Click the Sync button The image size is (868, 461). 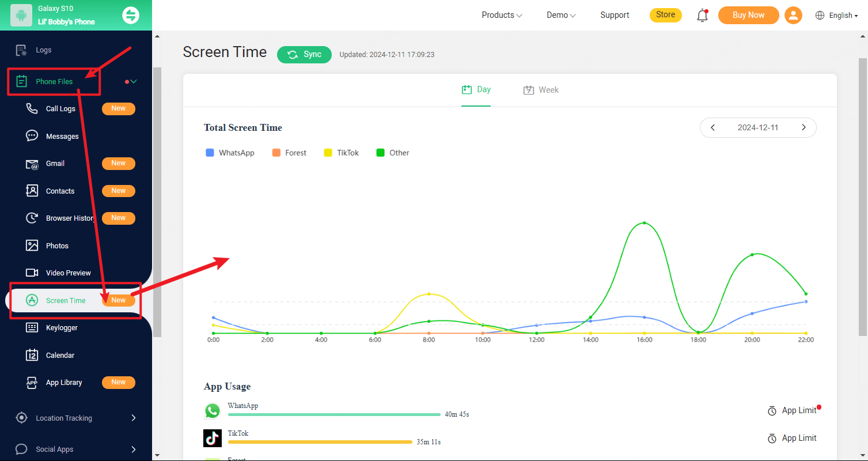click(x=304, y=54)
